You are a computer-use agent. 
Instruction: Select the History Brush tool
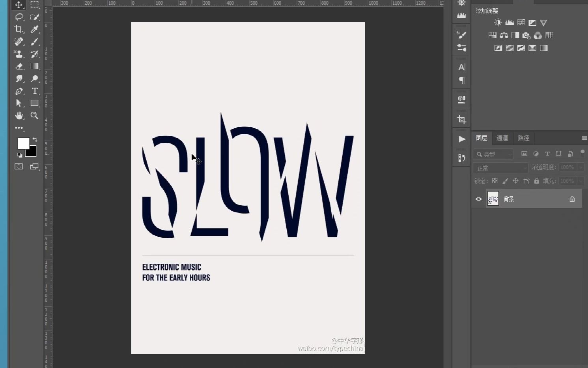tap(35, 54)
